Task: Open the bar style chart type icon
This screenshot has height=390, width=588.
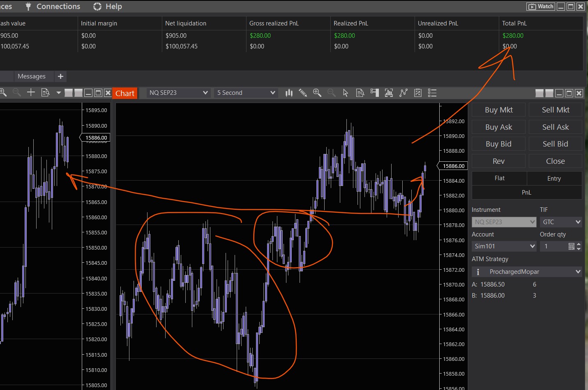Action: [289, 93]
